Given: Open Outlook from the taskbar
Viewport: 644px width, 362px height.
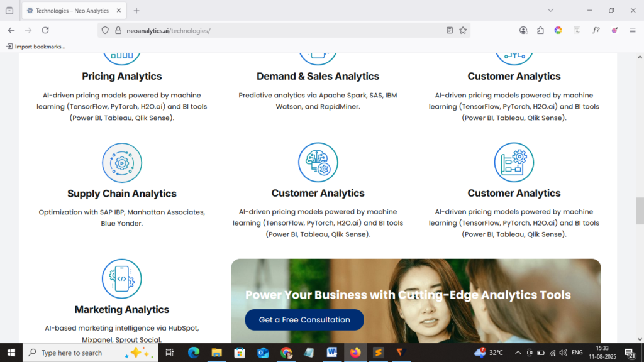Looking at the screenshot, I should click(x=263, y=353).
